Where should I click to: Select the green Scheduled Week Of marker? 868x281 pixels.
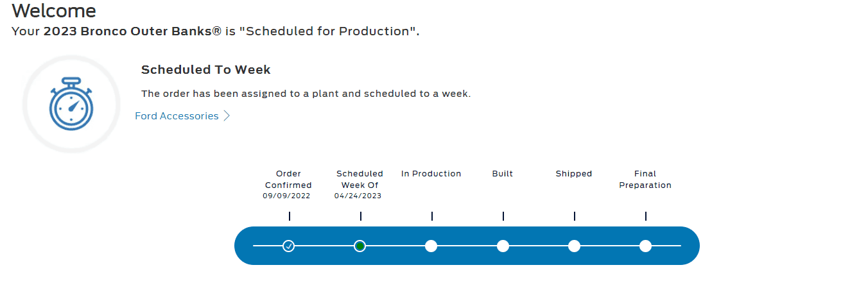360,246
